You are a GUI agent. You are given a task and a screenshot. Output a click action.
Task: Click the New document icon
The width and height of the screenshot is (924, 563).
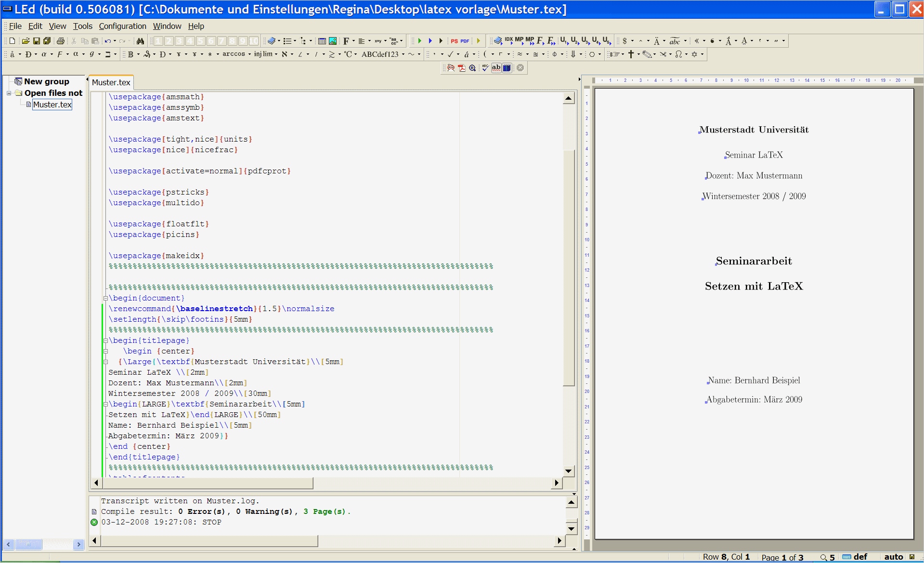13,41
